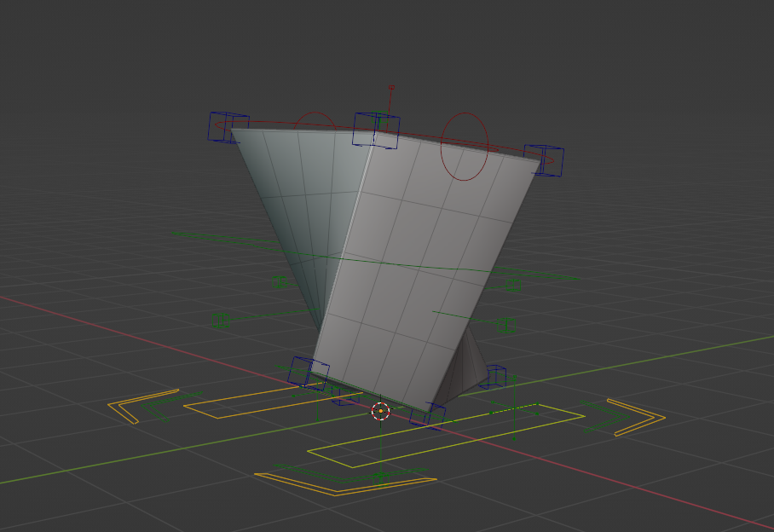Select the blue cube at front-bottom mesh corner
Viewport: 774px width, 532px height.
[x=426, y=414]
